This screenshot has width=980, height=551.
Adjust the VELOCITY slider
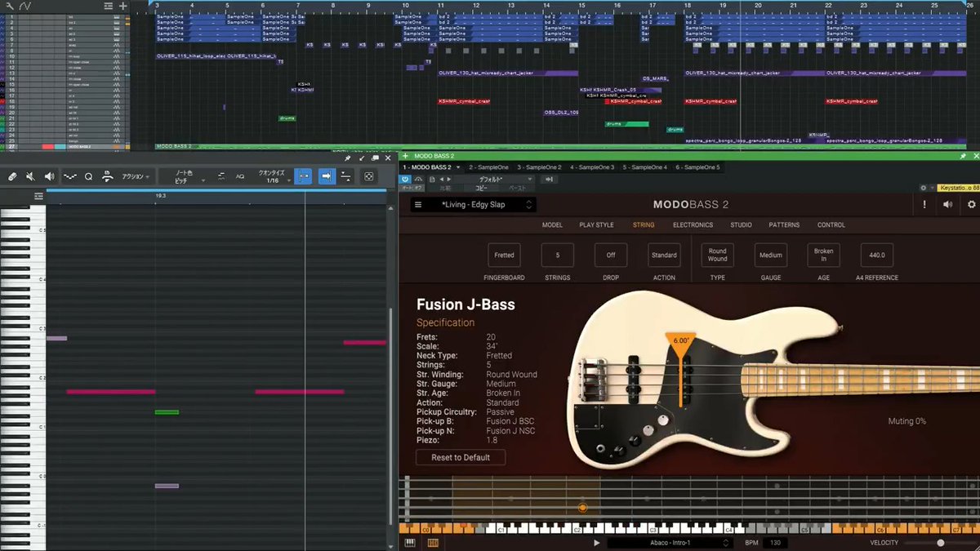pyautogui.click(x=941, y=543)
